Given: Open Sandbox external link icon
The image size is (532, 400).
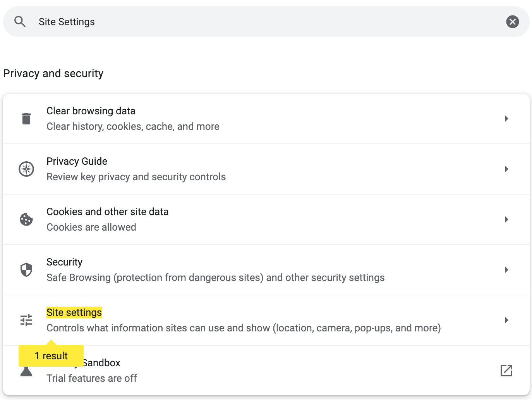Looking at the screenshot, I should coord(506,371).
